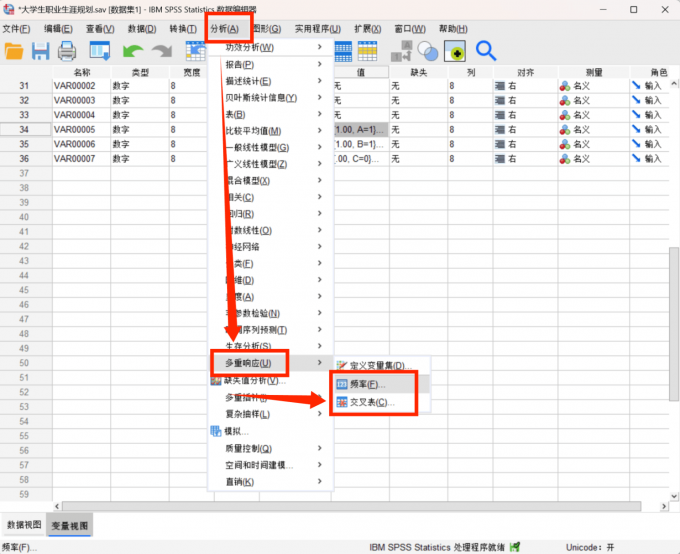This screenshot has height=554, width=680.
Task: Open the Analyze (分析) menu
Action: click(x=225, y=29)
